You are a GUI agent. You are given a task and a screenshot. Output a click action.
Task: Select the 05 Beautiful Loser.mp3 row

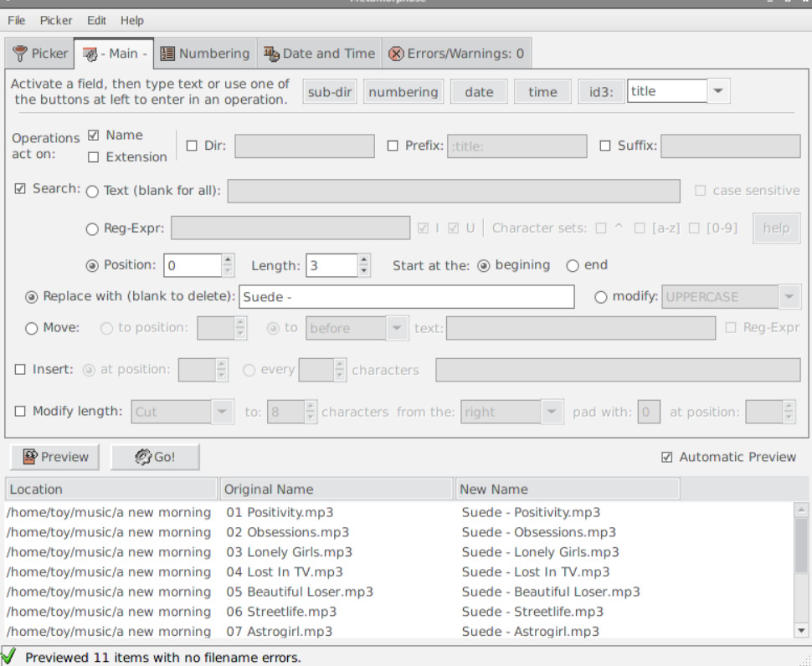pyautogui.click(x=398, y=592)
